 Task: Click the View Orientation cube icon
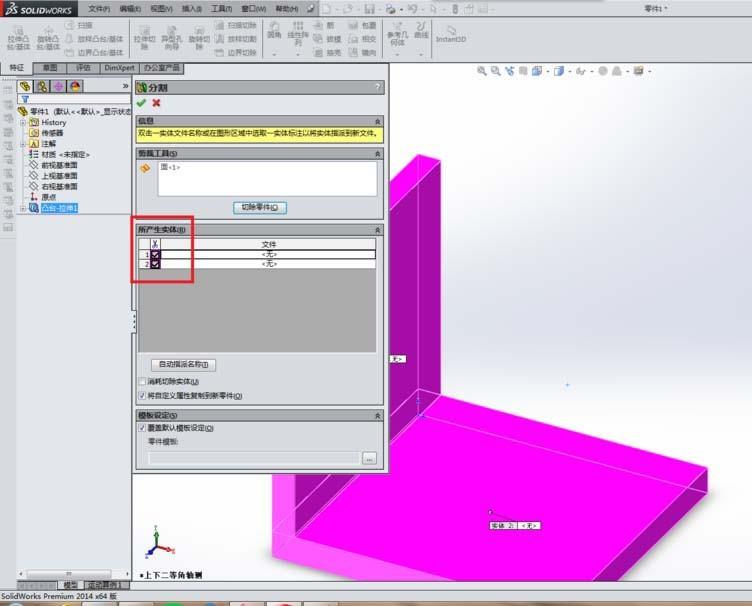click(537, 71)
